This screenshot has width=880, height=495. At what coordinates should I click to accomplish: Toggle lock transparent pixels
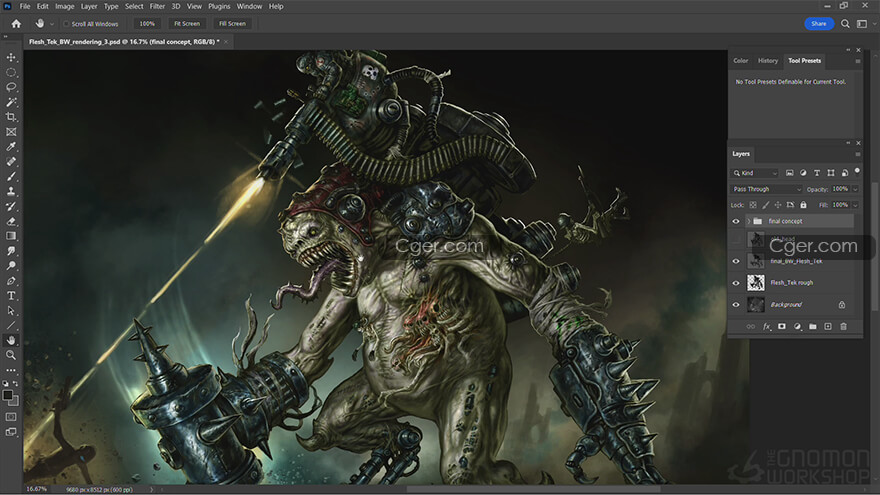click(x=753, y=205)
